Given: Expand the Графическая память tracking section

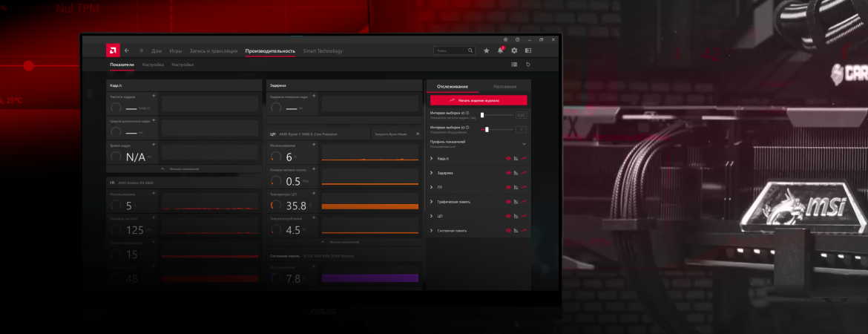Looking at the screenshot, I should tap(431, 202).
